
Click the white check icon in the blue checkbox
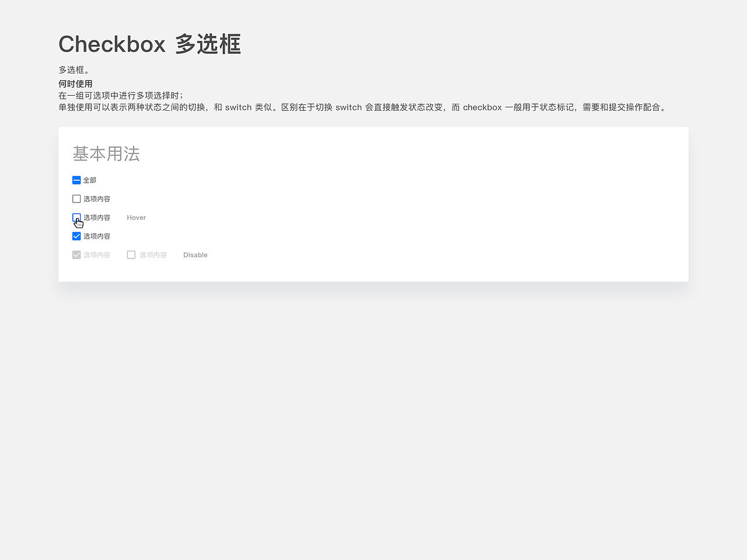[x=76, y=236]
